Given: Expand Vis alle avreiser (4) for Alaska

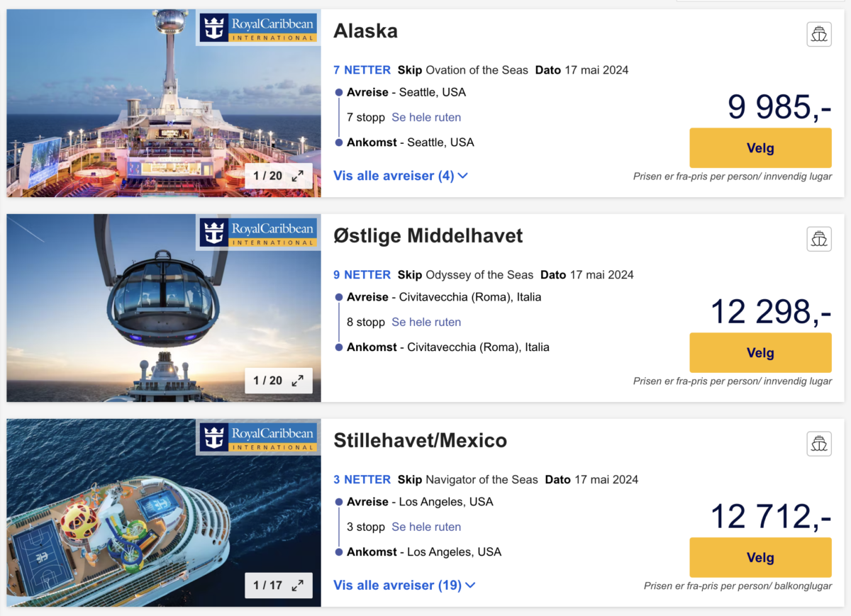Looking at the screenshot, I should (401, 176).
